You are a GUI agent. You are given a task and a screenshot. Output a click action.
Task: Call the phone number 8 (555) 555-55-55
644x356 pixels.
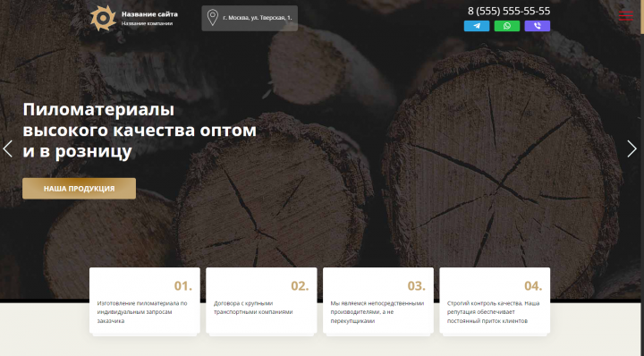pyautogui.click(x=509, y=11)
